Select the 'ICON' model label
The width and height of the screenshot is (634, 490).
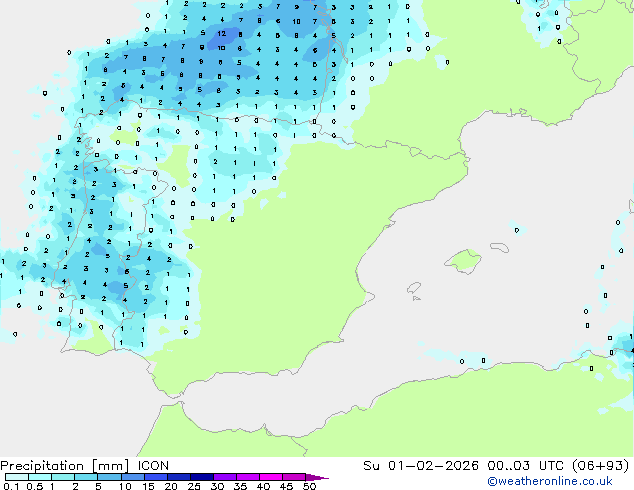pos(153,466)
